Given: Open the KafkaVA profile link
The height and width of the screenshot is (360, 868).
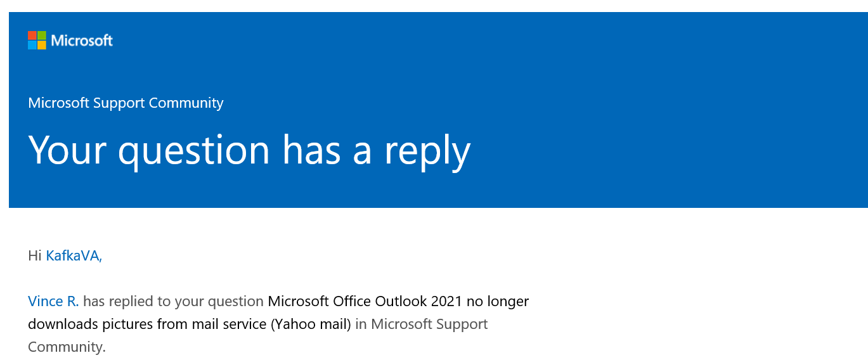Looking at the screenshot, I should [x=74, y=256].
